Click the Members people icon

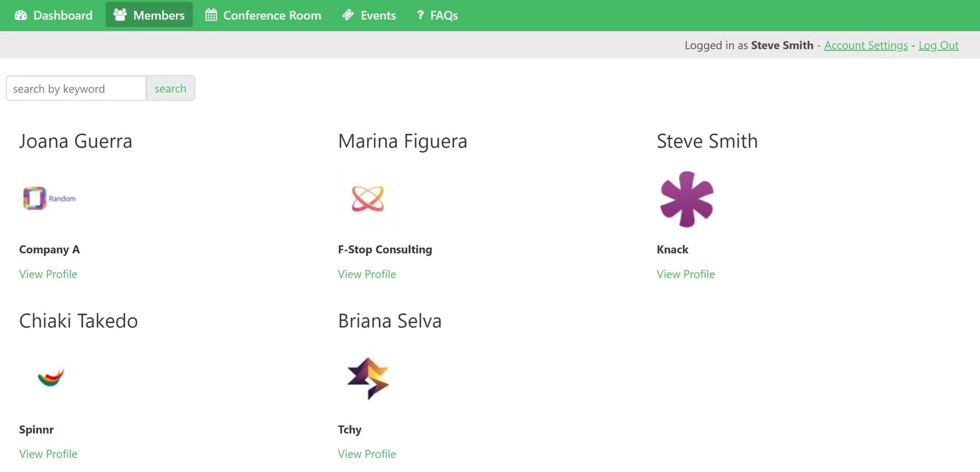tap(120, 15)
